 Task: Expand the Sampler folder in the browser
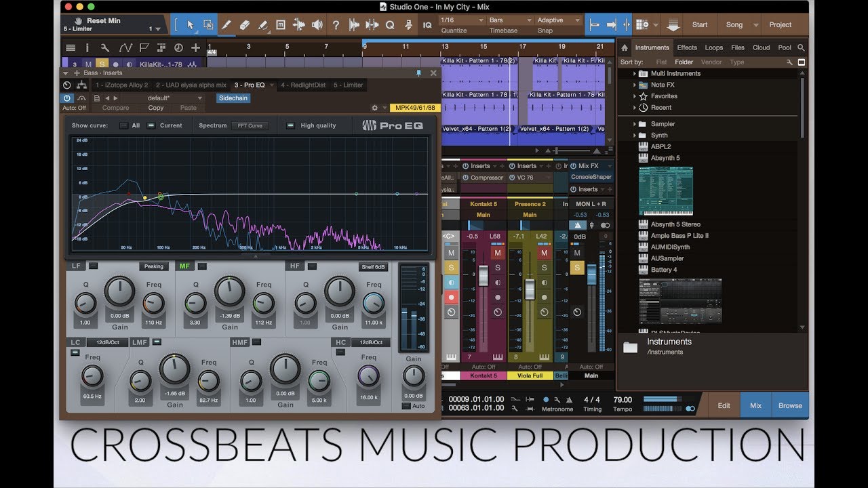tap(635, 124)
